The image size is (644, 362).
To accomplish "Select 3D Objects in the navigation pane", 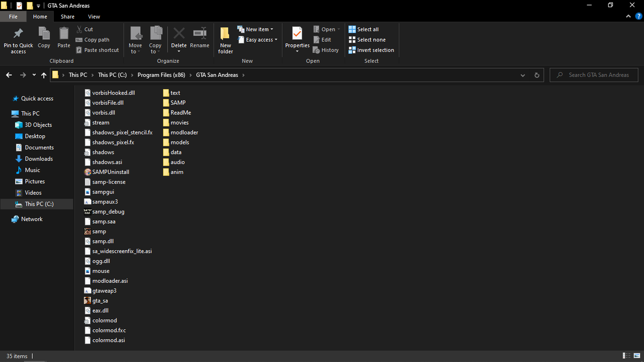I will coord(38,125).
